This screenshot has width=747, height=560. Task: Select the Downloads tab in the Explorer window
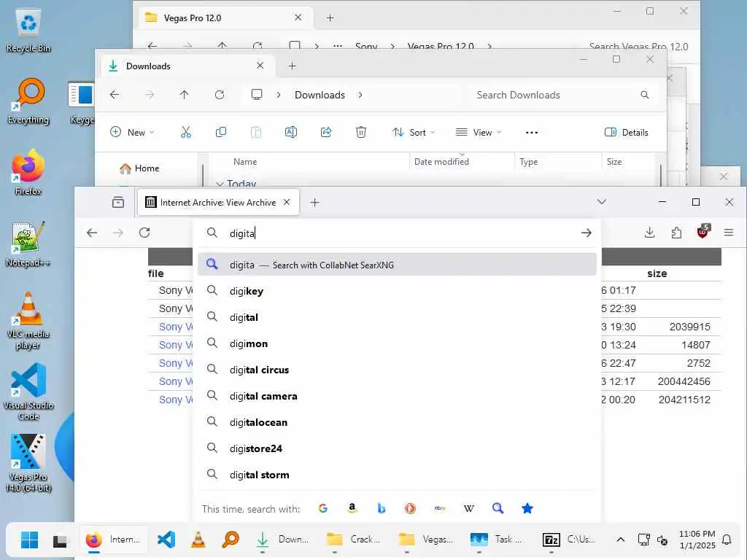(187, 66)
